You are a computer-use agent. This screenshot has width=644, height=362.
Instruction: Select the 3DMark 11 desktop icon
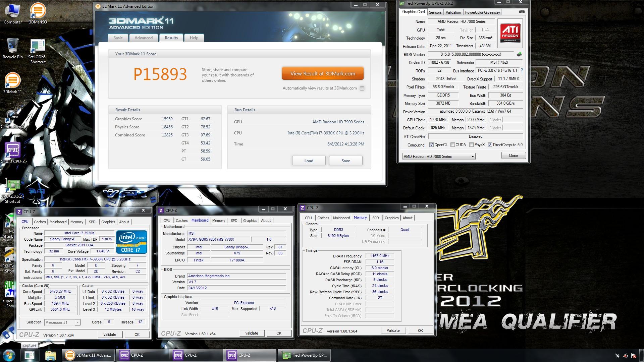13,83
